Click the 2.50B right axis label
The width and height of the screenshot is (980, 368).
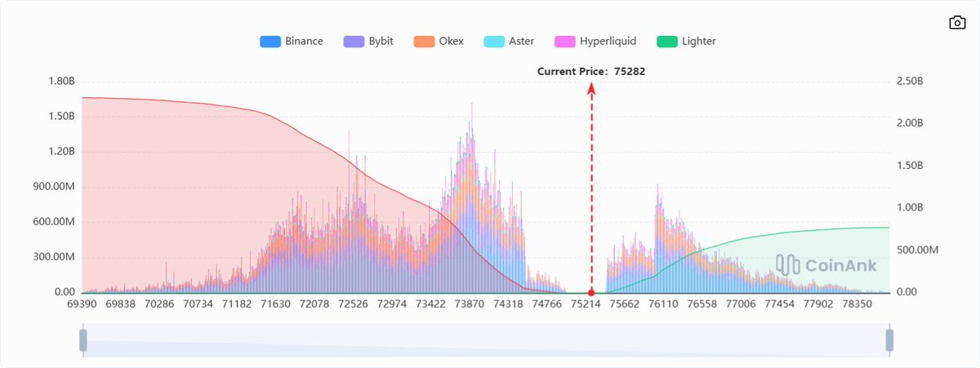point(909,82)
